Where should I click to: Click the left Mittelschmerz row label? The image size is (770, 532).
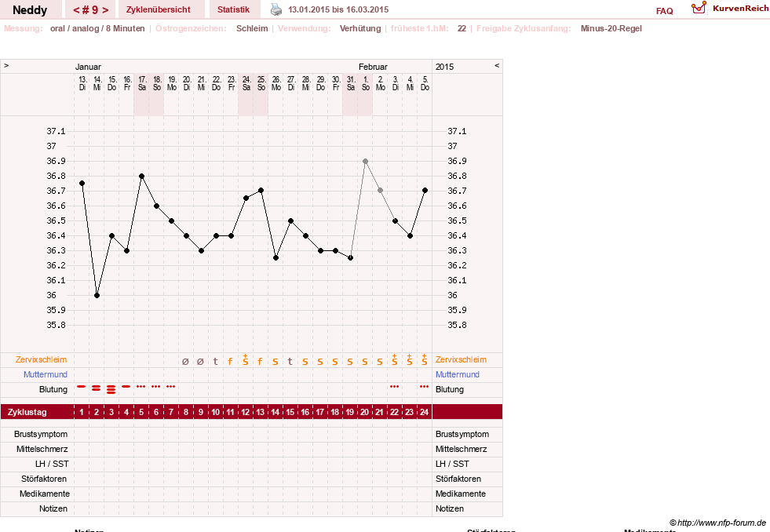42,449
